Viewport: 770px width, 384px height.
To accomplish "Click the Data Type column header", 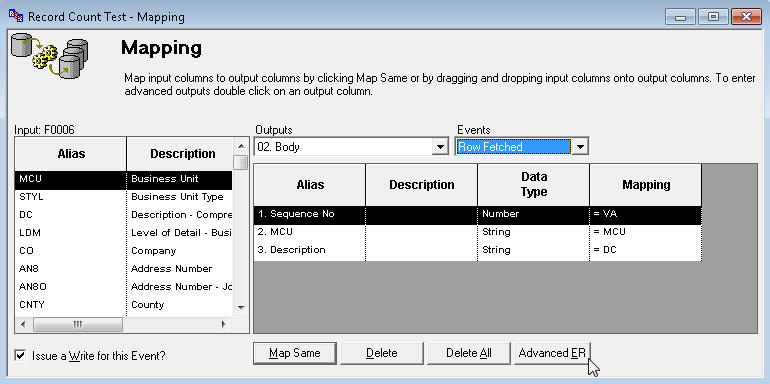I will click(533, 185).
